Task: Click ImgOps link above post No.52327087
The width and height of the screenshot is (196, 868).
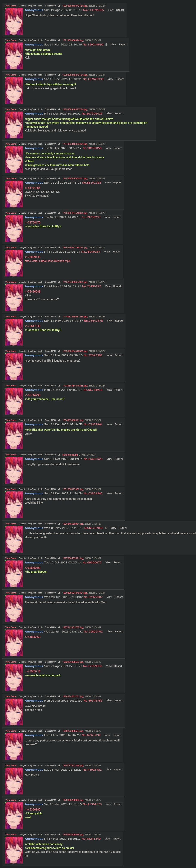Action: (32, 593)
